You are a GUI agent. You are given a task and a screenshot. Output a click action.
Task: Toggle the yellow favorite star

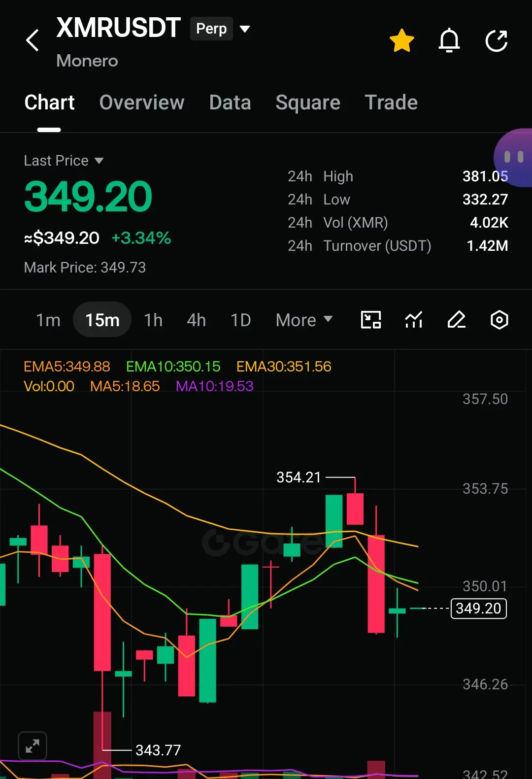coord(401,40)
